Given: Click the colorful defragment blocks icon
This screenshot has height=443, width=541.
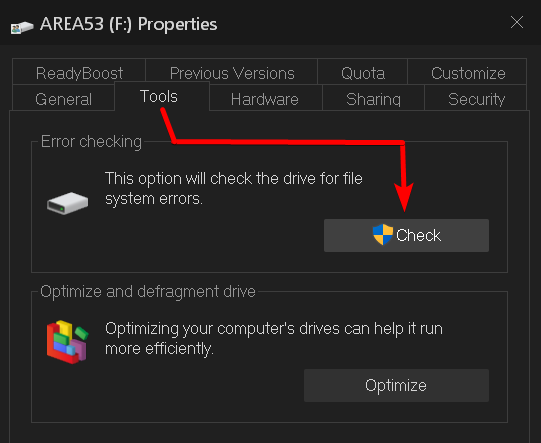Looking at the screenshot, I should tap(68, 342).
